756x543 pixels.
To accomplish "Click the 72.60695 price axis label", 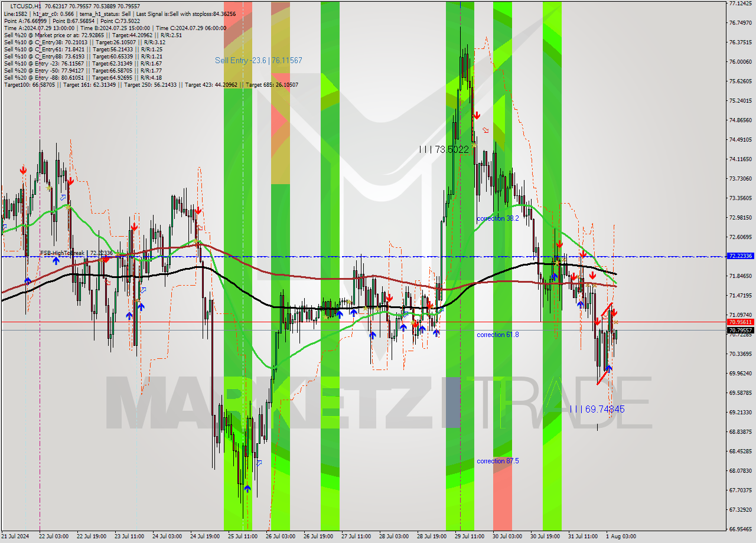I will click(741, 237).
